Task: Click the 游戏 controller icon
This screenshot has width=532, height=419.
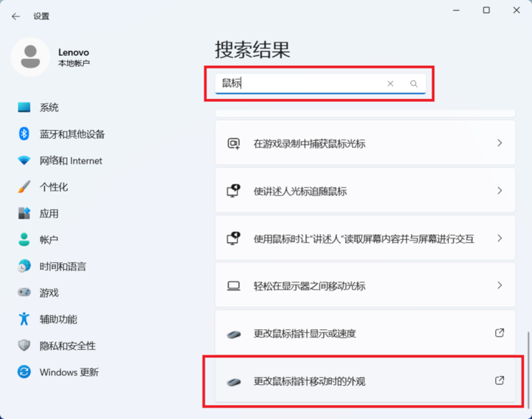Action: pyautogui.click(x=25, y=293)
